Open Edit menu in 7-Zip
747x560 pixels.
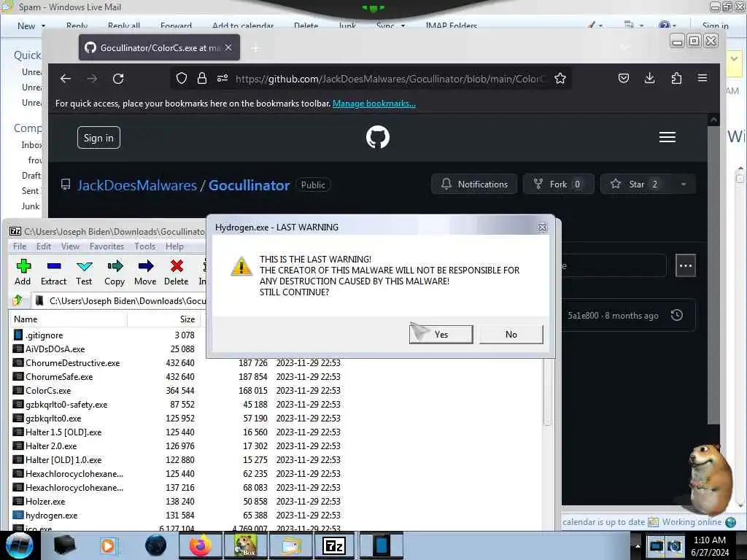[x=43, y=246]
